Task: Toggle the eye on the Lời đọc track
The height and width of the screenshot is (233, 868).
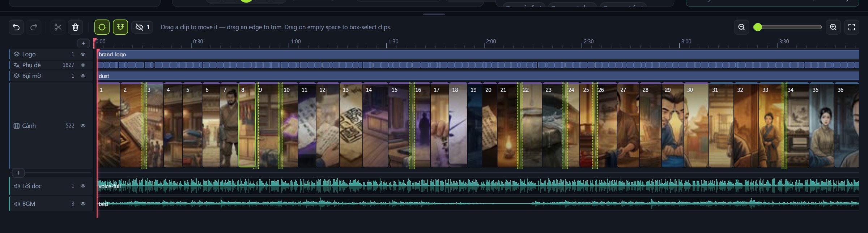Action: pos(83,186)
